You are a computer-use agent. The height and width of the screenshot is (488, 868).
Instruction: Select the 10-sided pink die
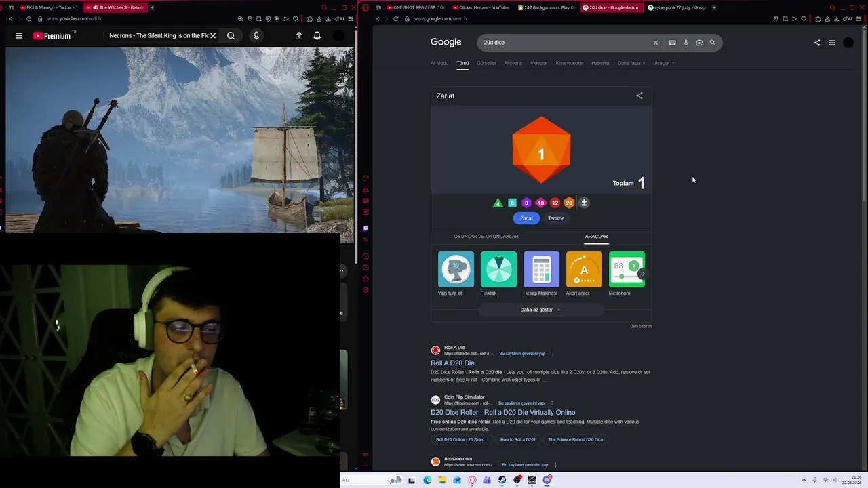point(540,203)
